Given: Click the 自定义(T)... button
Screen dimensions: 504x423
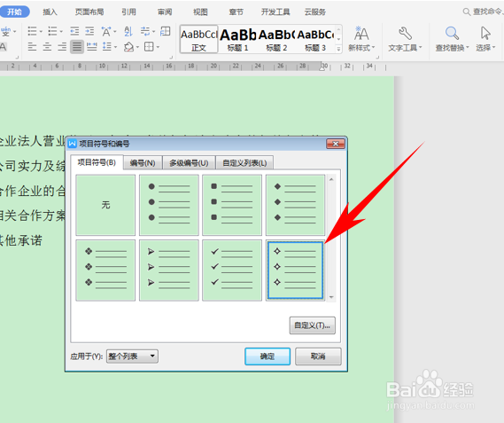Looking at the screenshot, I should click(x=312, y=325).
